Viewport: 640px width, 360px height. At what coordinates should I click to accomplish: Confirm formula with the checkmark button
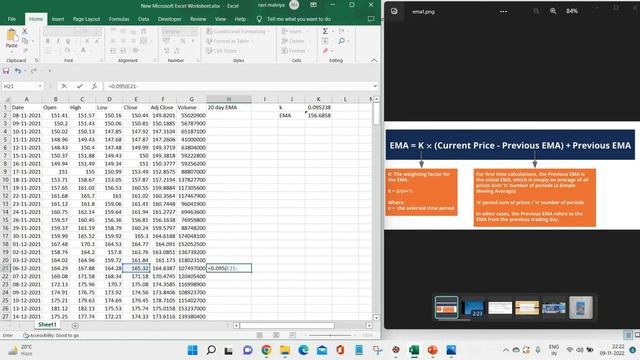point(80,86)
